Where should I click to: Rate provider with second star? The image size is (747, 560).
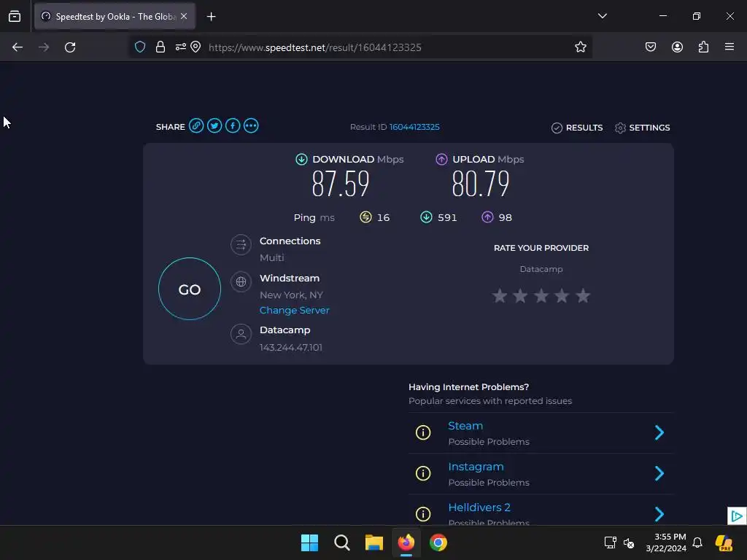coord(520,296)
